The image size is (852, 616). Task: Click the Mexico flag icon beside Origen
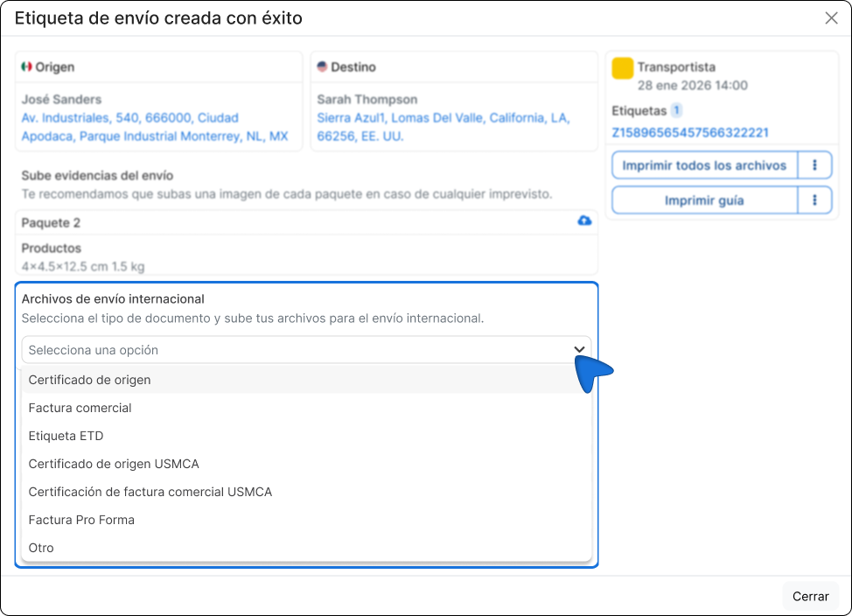(x=26, y=67)
